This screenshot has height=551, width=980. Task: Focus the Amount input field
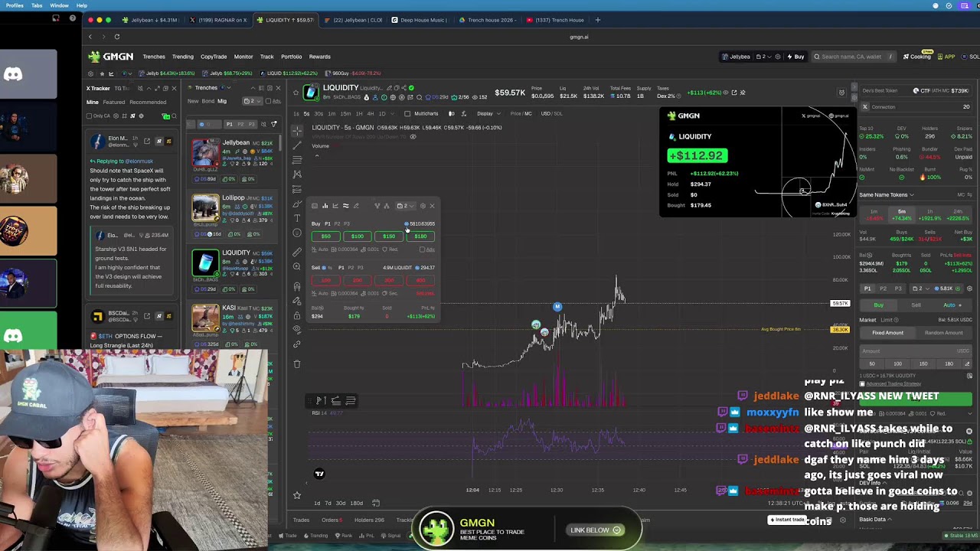916,351
